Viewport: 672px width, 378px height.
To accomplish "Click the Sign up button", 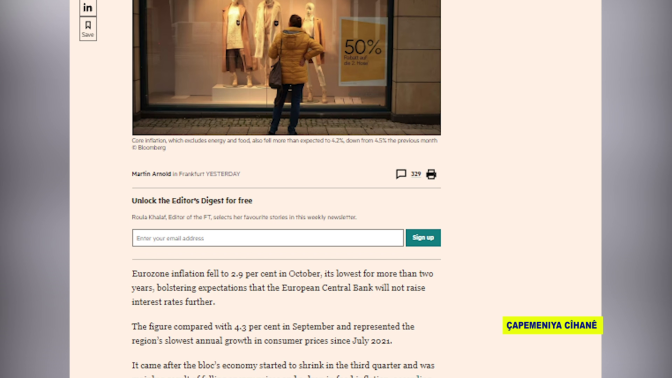I will pyautogui.click(x=423, y=238).
